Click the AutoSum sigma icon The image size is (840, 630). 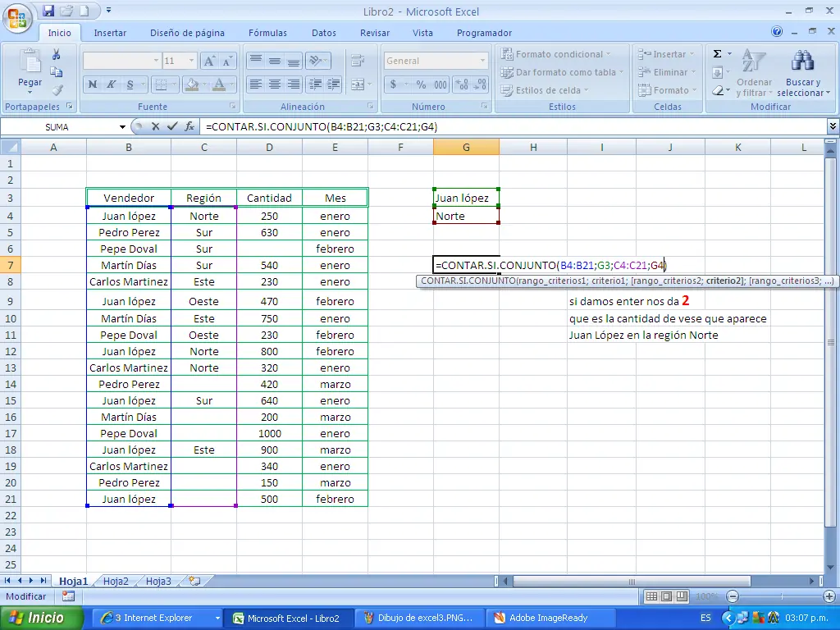(717, 54)
